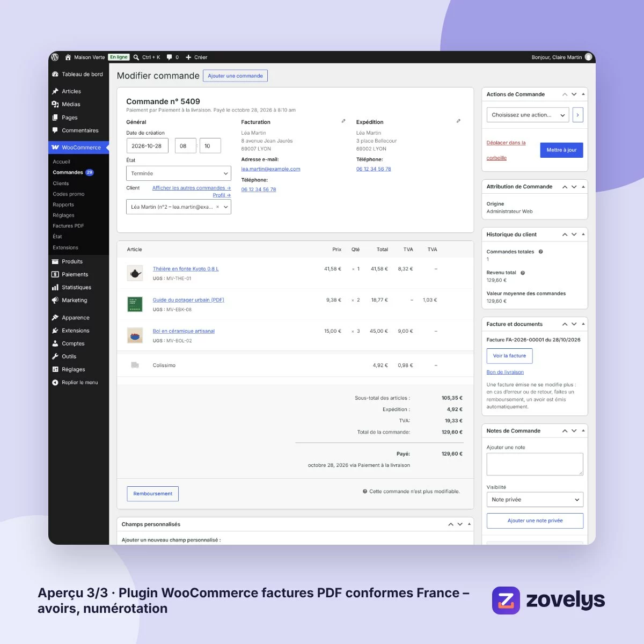
Task: Toggle the Notes de Commande panel
Action: [583, 431]
